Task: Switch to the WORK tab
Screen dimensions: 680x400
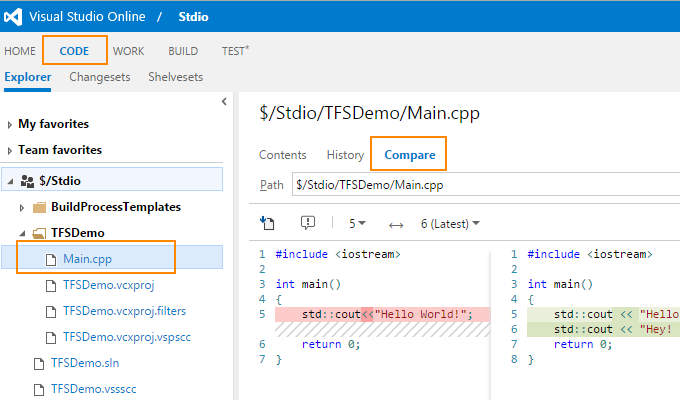Action: point(128,51)
